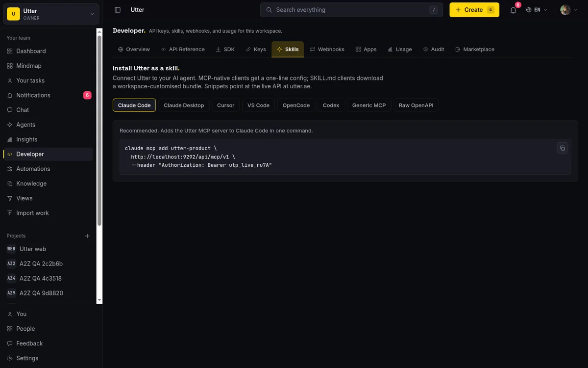
Task: Open the Chat section
Action: [48, 110]
